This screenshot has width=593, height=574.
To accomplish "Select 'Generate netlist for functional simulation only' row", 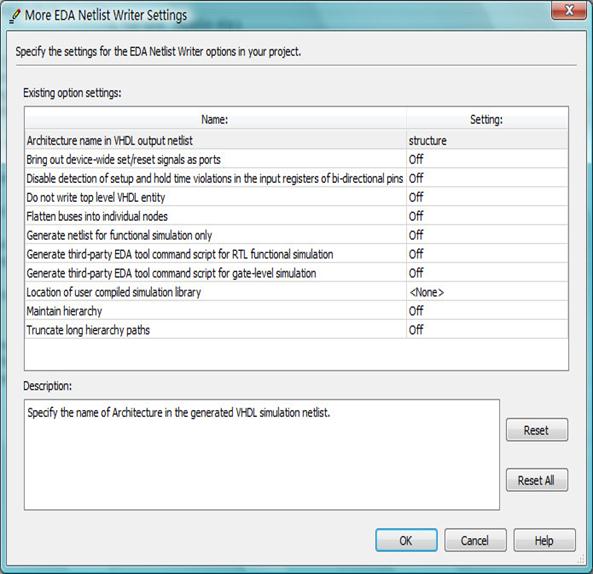I will pos(296,235).
